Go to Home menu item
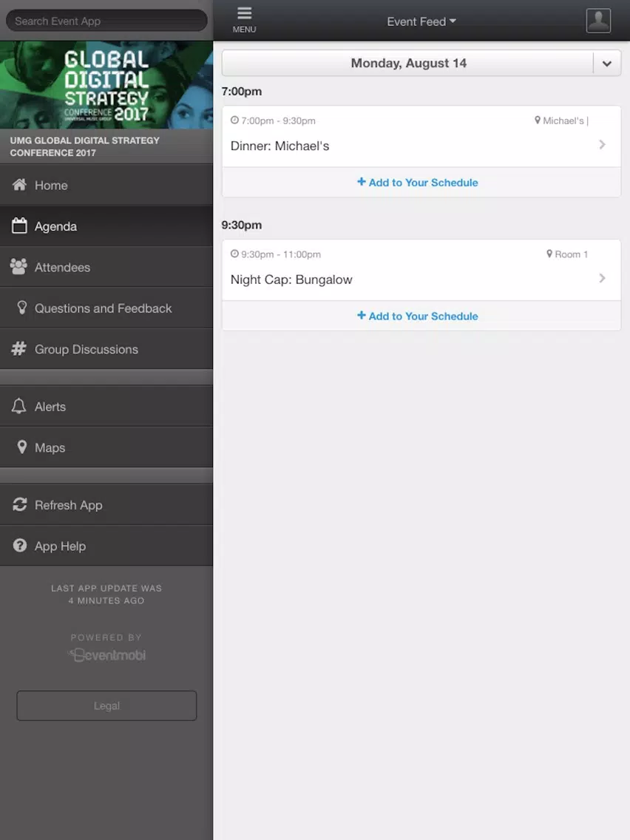The height and width of the screenshot is (840, 630). point(106,185)
